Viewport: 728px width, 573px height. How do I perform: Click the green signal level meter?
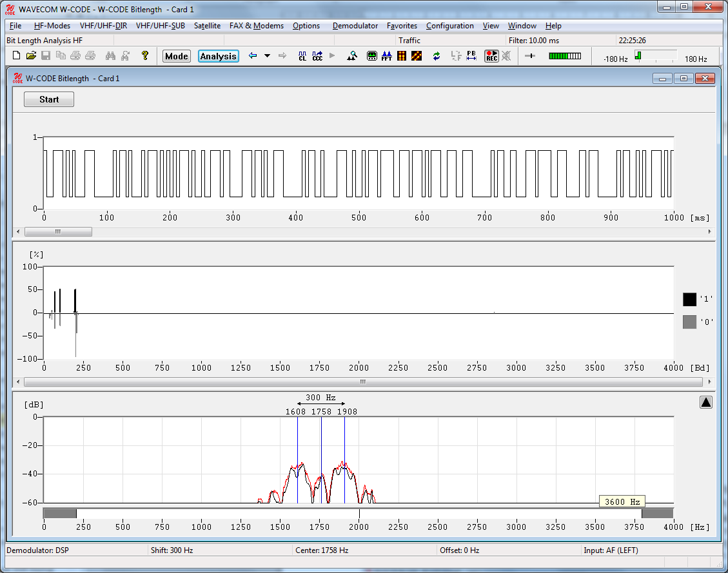[565, 56]
